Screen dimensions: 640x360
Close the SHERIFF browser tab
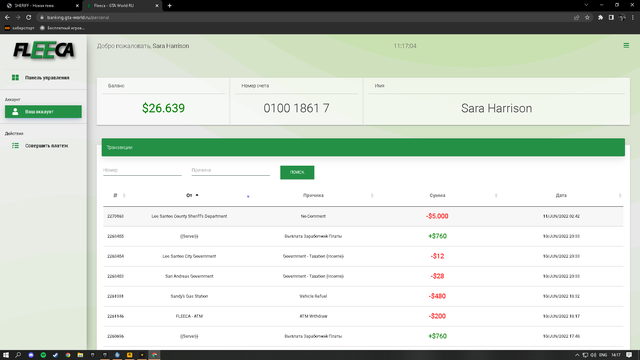[77, 6]
